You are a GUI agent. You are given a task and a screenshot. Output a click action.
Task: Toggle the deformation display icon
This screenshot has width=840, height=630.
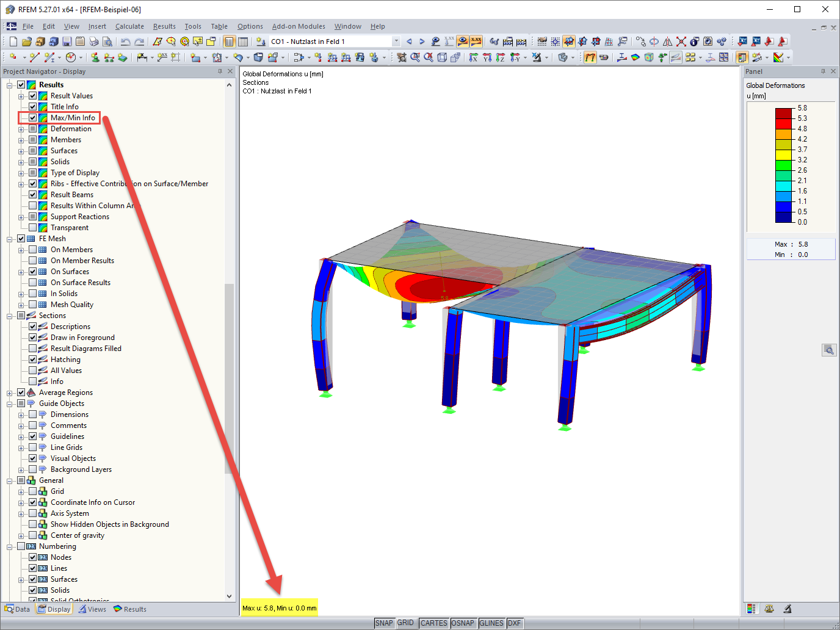pos(590,57)
